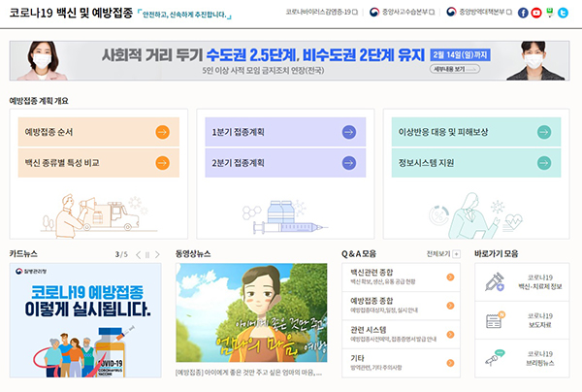Open the YouTube icon in the header

point(536,13)
